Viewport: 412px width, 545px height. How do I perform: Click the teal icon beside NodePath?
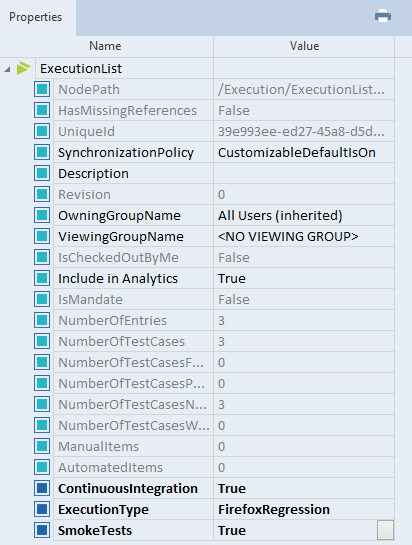click(x=42, y=89)
